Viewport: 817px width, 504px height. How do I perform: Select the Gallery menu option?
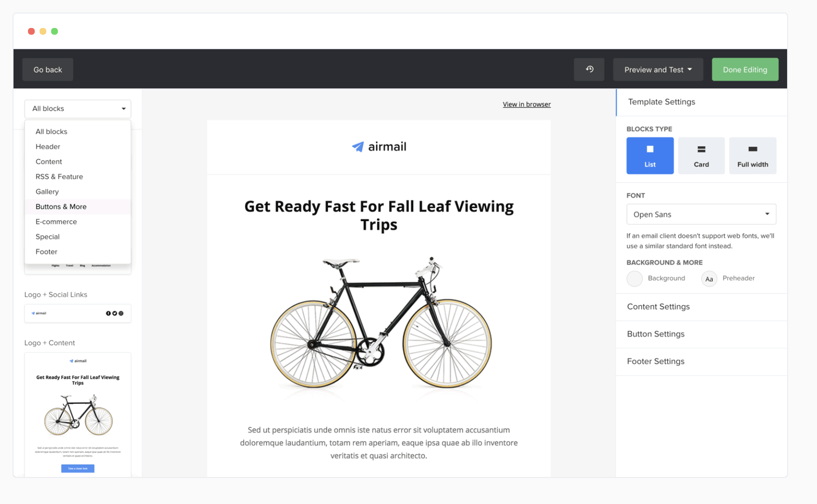(47, 192)
